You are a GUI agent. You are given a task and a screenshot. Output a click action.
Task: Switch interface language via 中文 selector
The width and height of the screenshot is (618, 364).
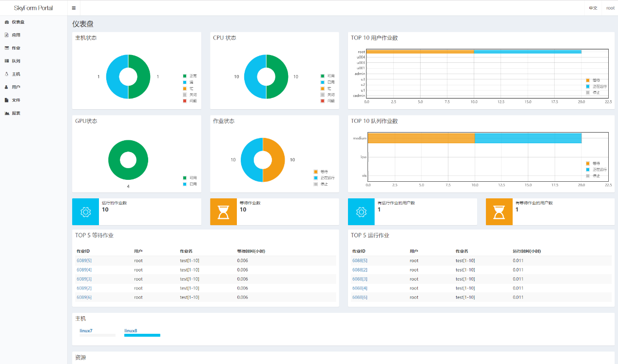coord(592,8)
